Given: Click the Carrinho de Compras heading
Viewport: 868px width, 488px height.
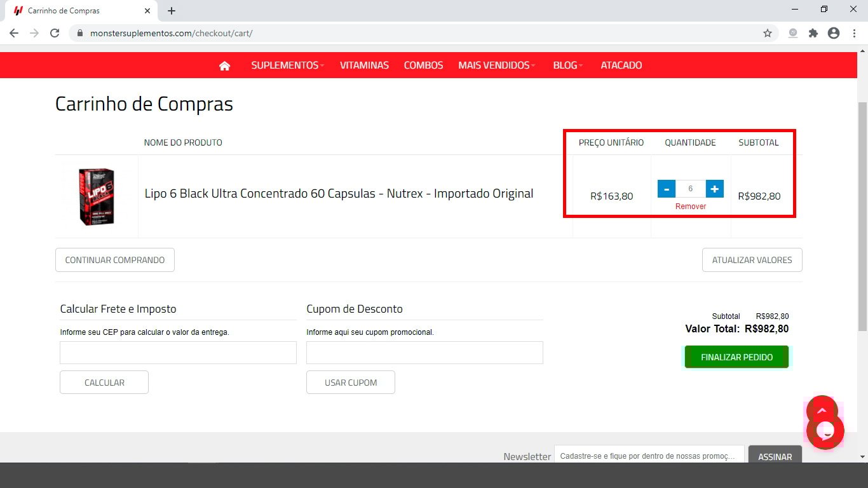Looking at the screenshot, I should coord(144,104).
